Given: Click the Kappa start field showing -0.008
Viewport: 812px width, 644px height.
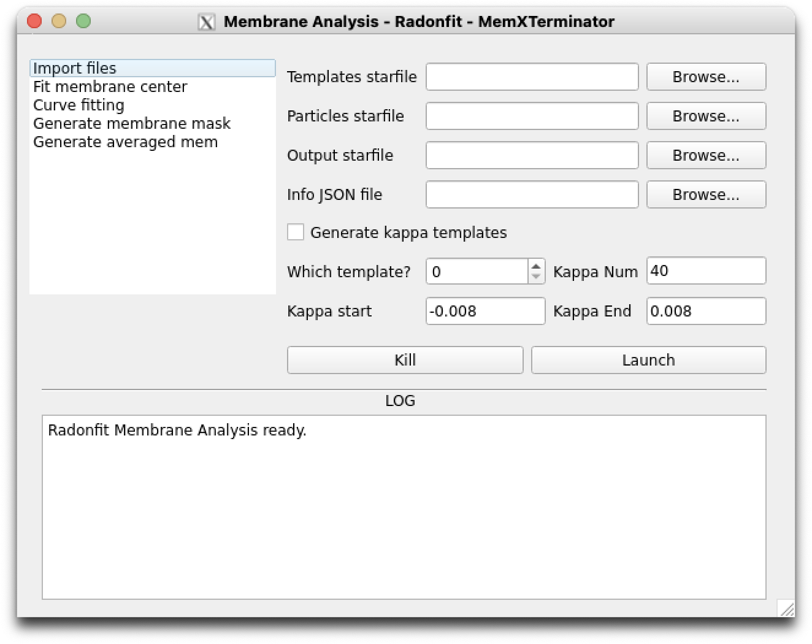Looking at the screenshot, I should click(x=485, y=311).
